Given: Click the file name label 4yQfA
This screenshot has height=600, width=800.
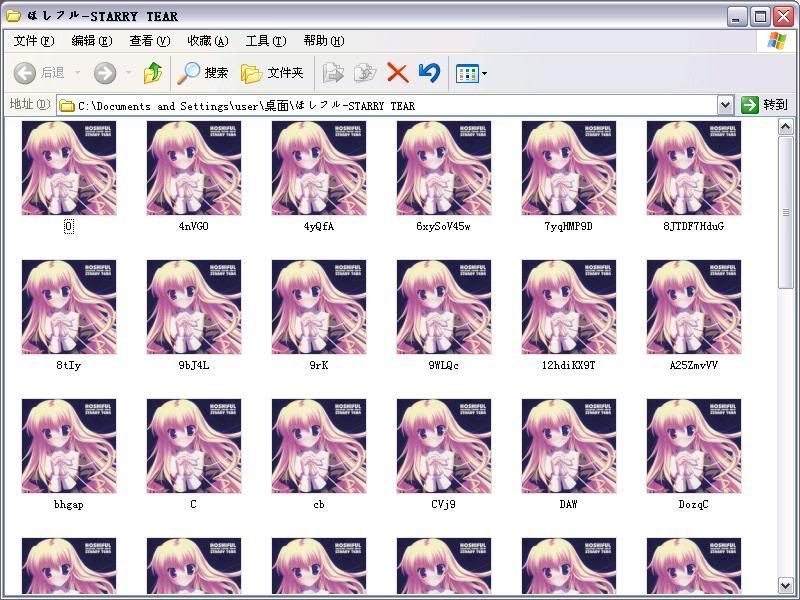Looking at the screenshot, I should pyautogui.click(x=319, y=226).
